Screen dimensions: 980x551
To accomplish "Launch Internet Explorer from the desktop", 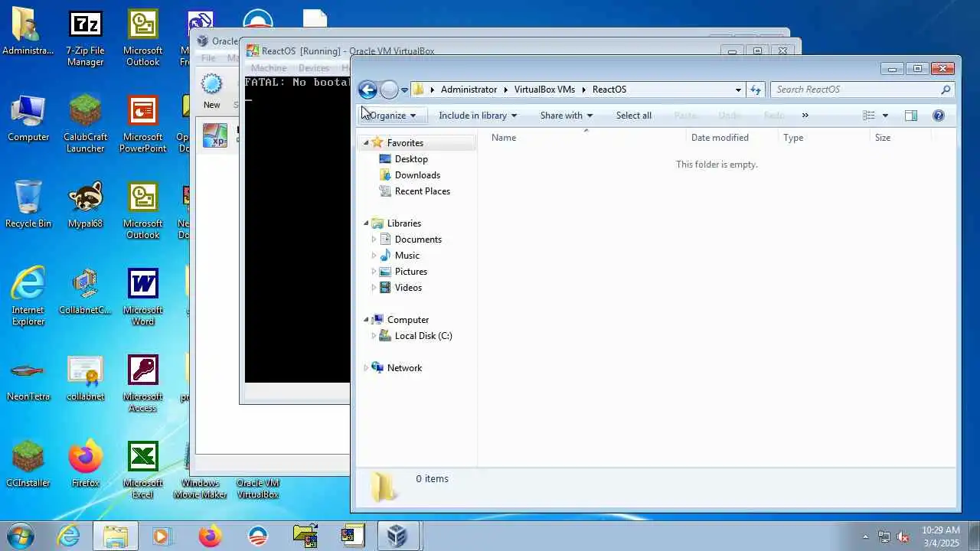I will click(x=28, y=295).
